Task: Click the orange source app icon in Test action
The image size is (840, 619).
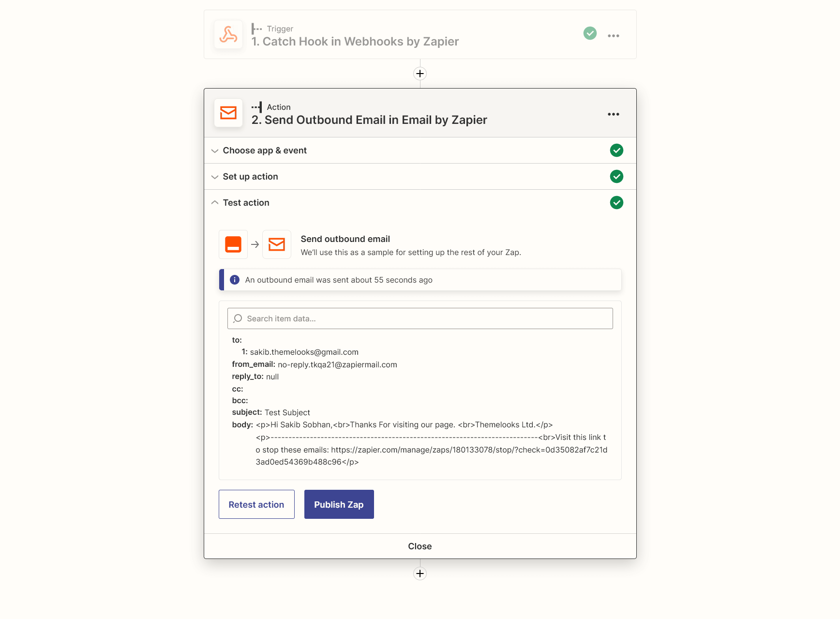Action: click(x=233, y=244)
